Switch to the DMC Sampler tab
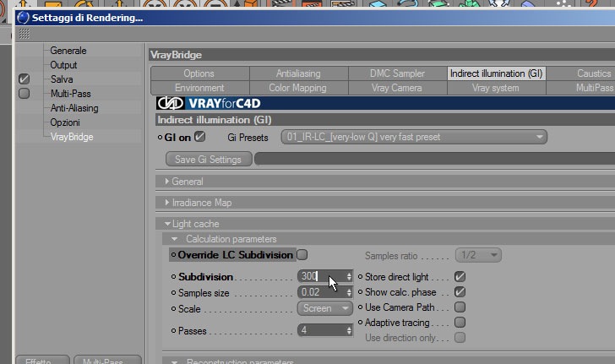615x364 pixels. (397, 73)
